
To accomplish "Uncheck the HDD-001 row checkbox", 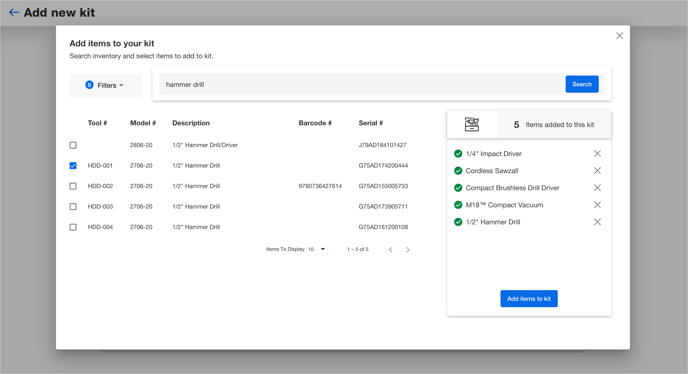I will (x=73, y=165).
